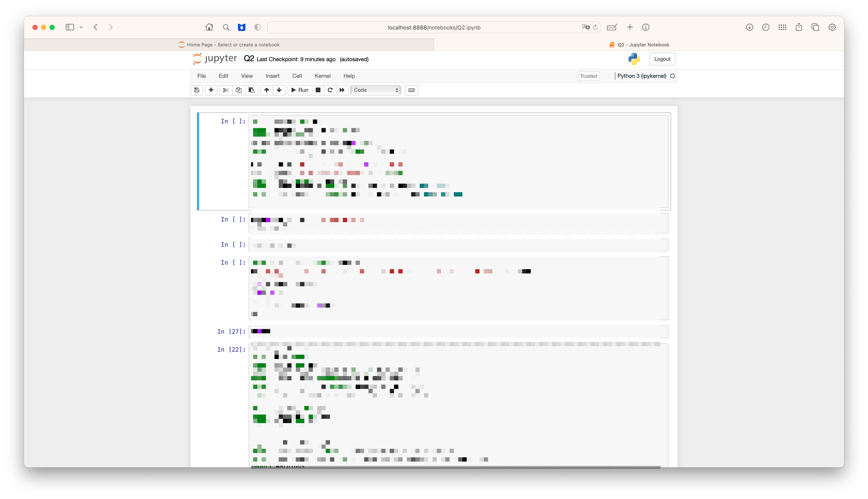Move selected cell down arrow

279,90
